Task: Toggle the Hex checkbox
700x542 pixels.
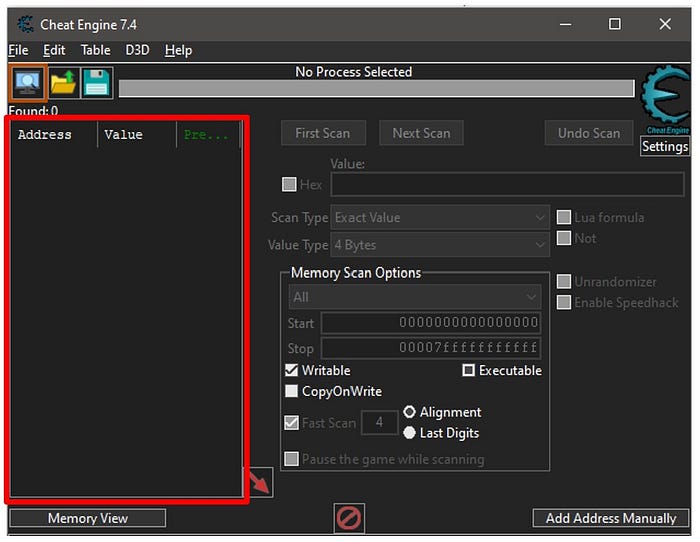Action: click(x=289, y=184)
